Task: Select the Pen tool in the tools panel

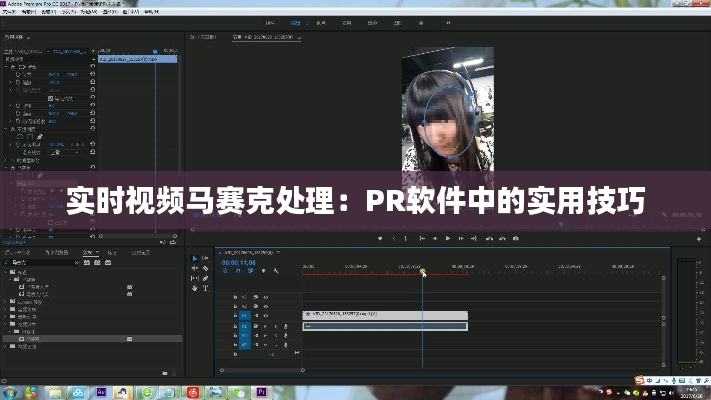Action: click(206, 278)
